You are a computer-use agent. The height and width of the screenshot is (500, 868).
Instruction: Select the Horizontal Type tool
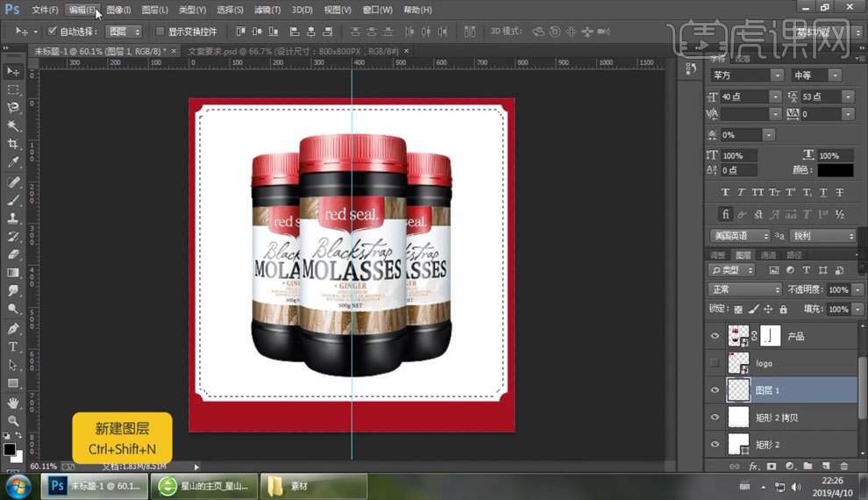point(13,346)
